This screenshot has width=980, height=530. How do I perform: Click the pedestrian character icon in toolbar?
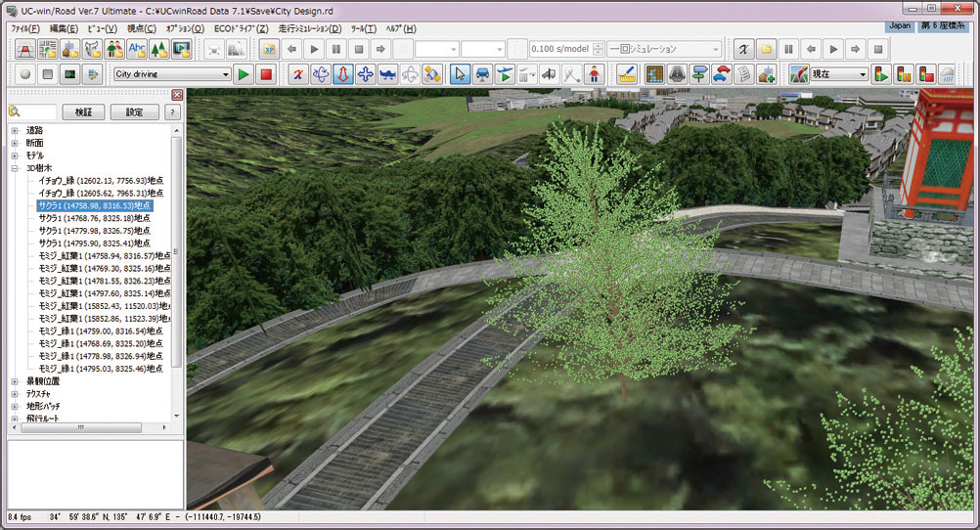pos(595,74)
